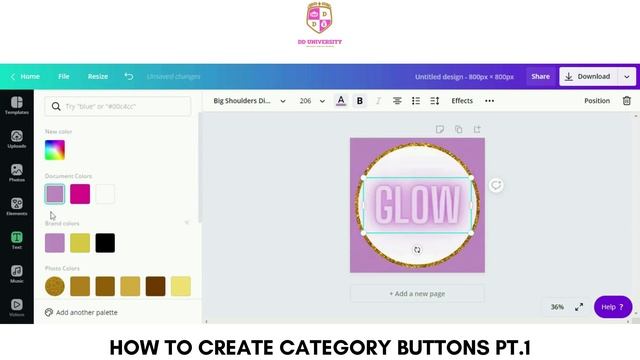
Task: Open the Templates sidebar panel
Action: [x=17, y=105]
